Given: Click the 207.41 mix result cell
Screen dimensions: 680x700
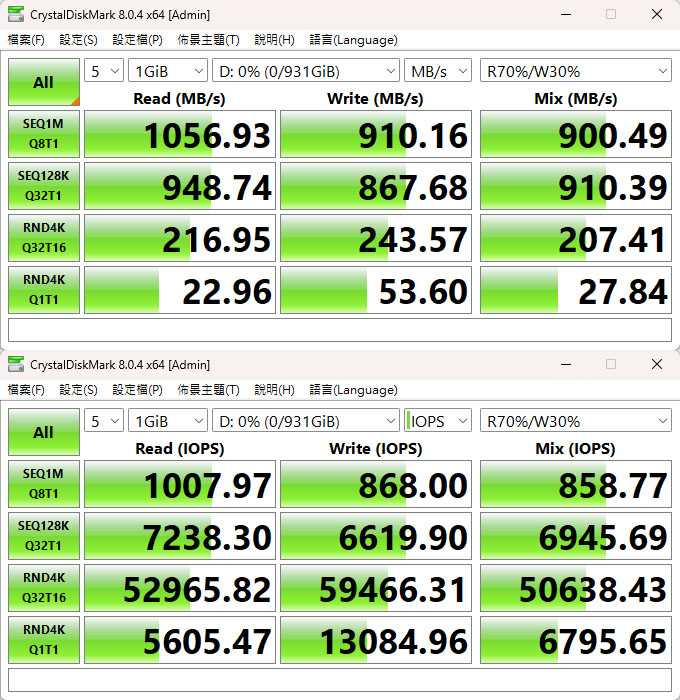Looking at the screenshot, I should 576,238.
